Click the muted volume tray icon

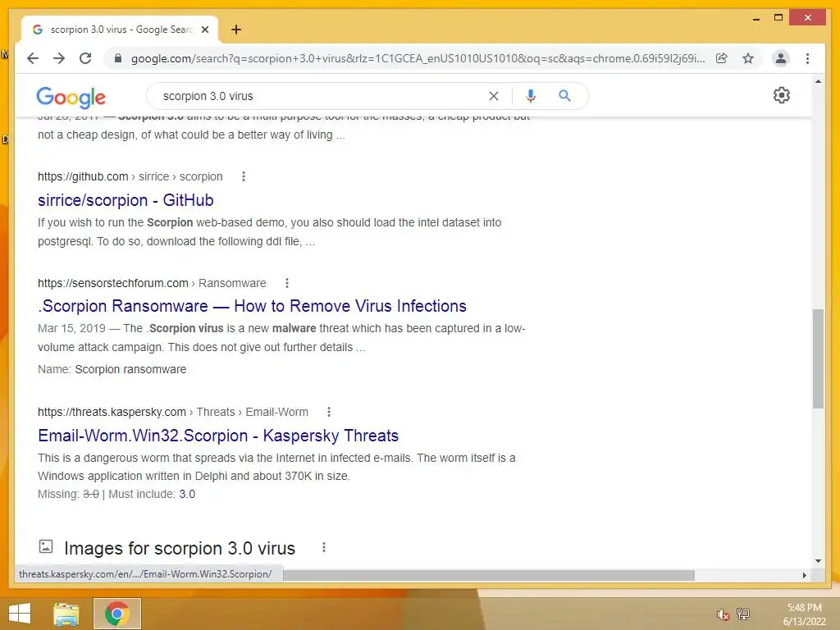coord(723,614)
